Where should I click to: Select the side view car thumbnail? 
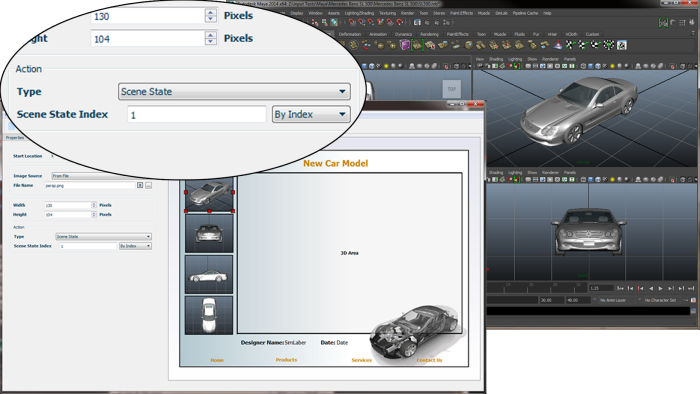pos(209,274)
